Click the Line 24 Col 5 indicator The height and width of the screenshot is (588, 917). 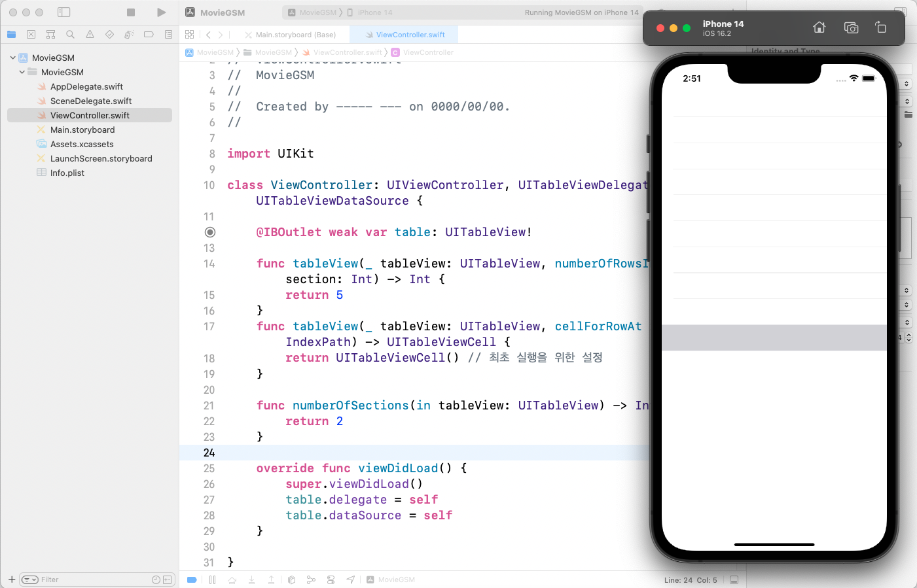(x=691, y=580)
